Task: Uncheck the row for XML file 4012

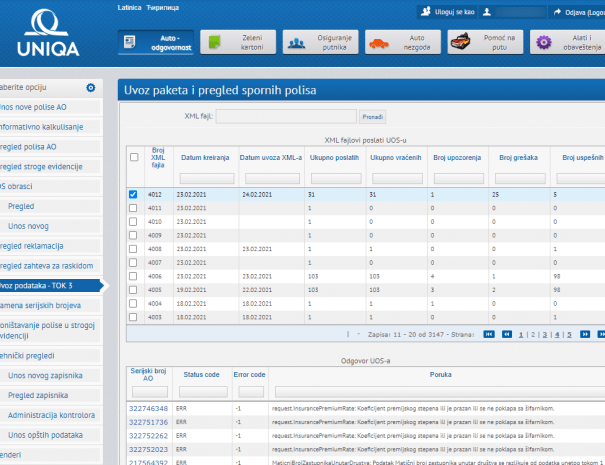Action: (x=134, y=195)
